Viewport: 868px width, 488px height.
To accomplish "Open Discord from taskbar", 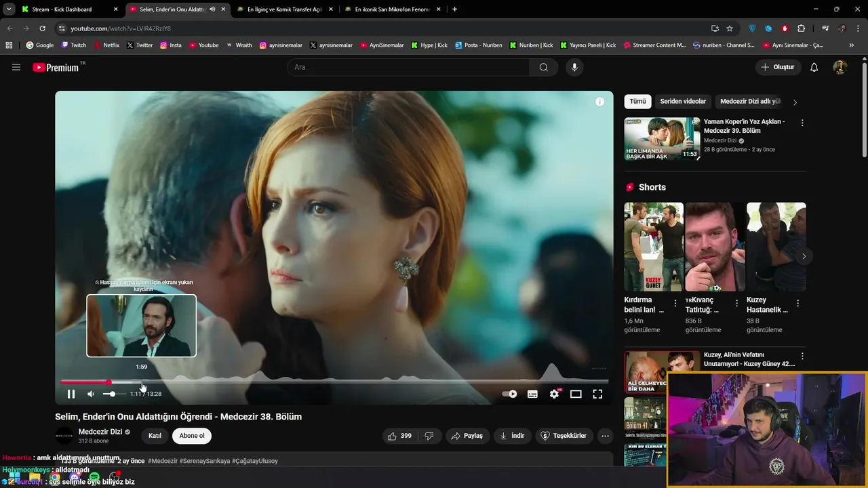I will pos(75,478).
